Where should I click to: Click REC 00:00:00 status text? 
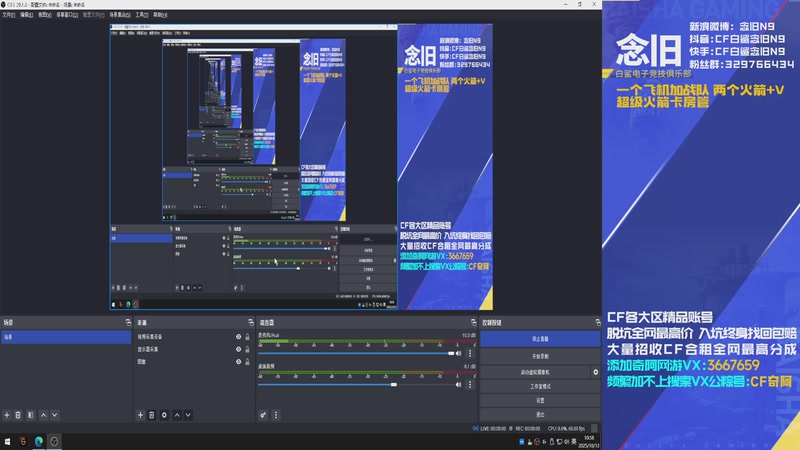[527, 429]
